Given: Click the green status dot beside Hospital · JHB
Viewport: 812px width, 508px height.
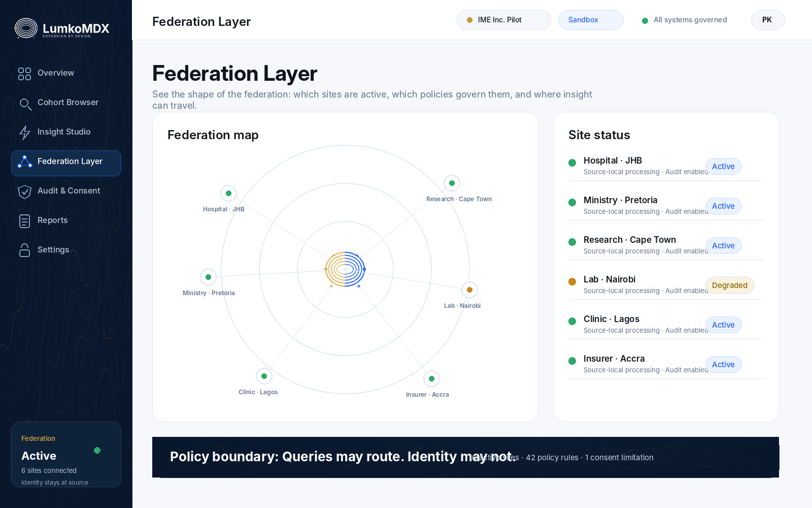Looking at the screenshot, I should (x=572, y=163).
